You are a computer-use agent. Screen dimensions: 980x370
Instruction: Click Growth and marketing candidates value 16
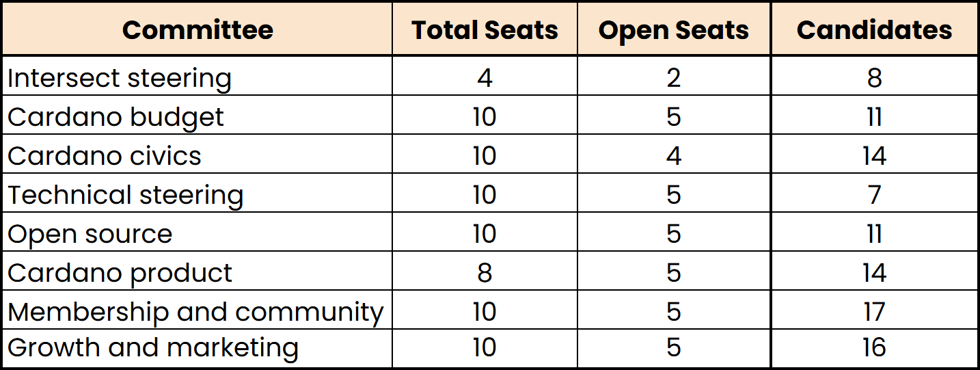tap(874, 348)
